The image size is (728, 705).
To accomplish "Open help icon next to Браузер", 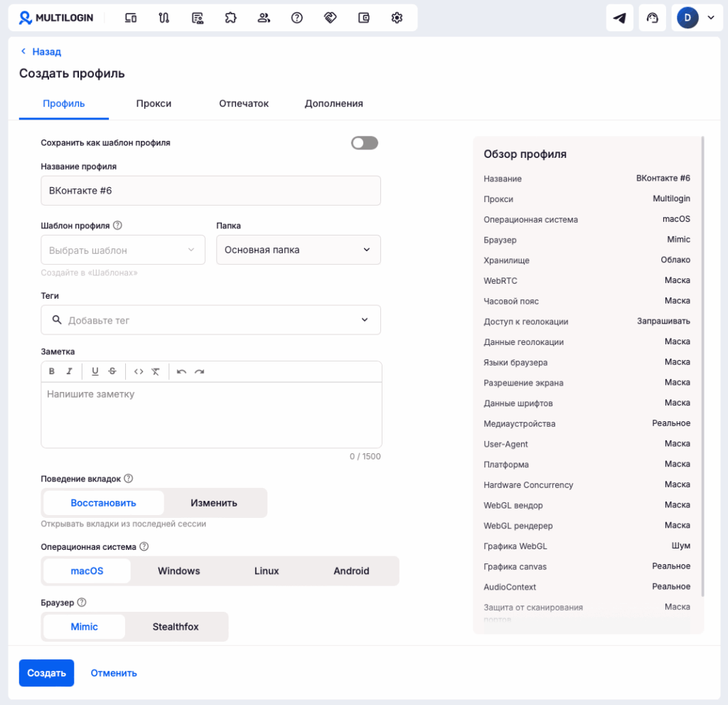I will [82, 603].
